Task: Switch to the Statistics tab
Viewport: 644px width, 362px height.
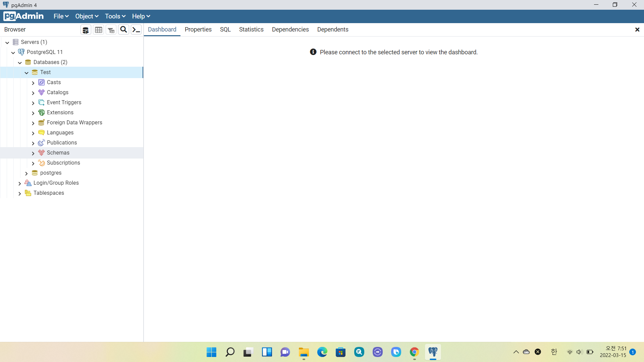Action: pos(251,29)
